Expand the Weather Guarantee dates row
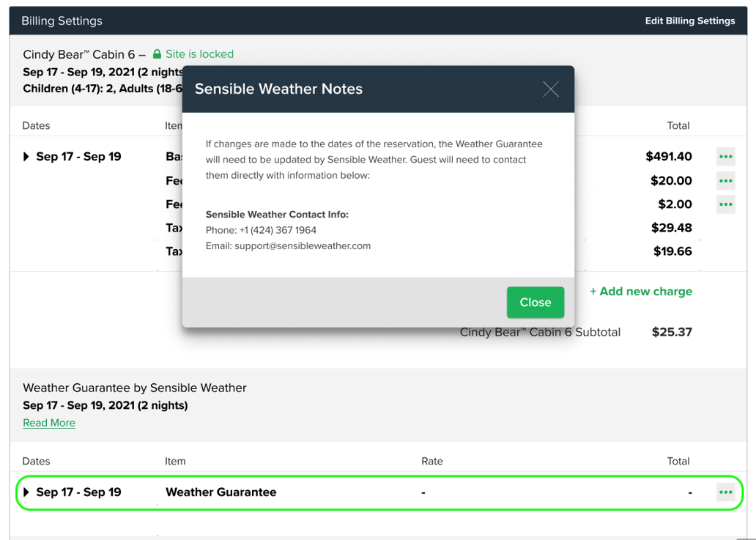This screenshot has height=540, width=756. (x=26, y=492)
